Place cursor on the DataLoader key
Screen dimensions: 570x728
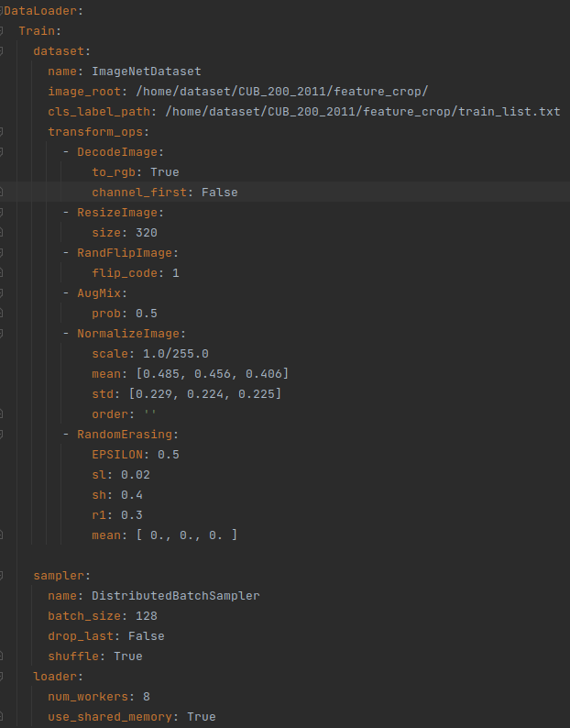40,11
